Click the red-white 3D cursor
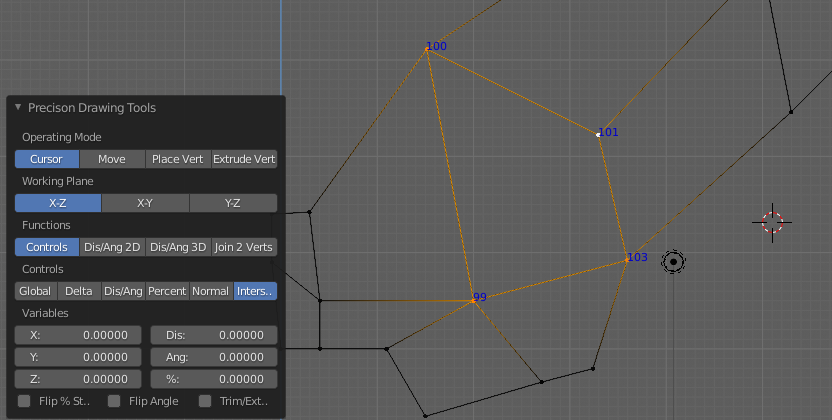Viewport: 832px width, 420px height. click(x=772, y=222)
